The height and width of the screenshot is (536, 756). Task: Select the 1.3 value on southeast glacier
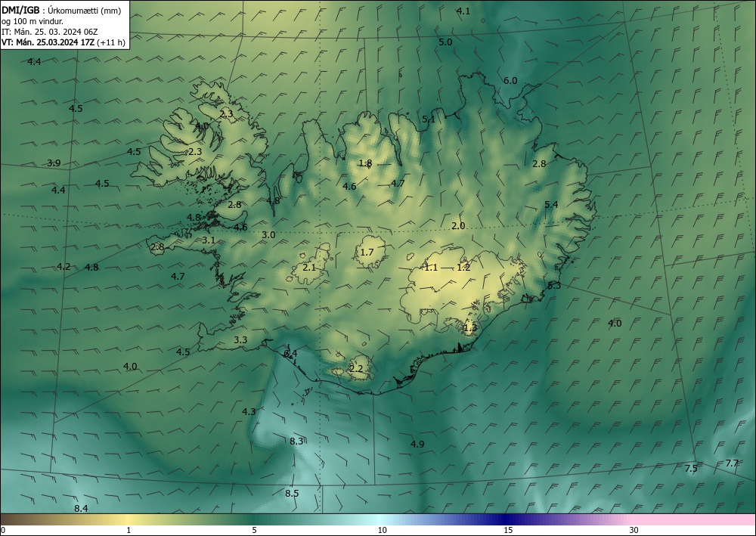pos(469,328)
